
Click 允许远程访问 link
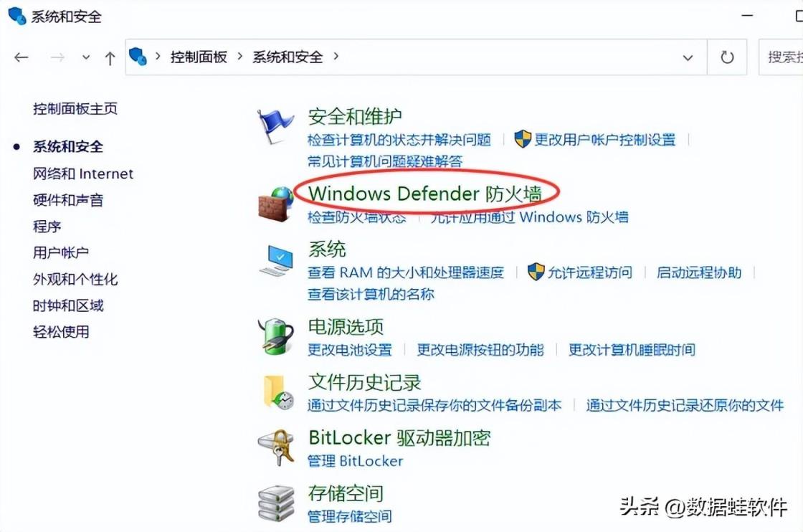click(590, 272)
